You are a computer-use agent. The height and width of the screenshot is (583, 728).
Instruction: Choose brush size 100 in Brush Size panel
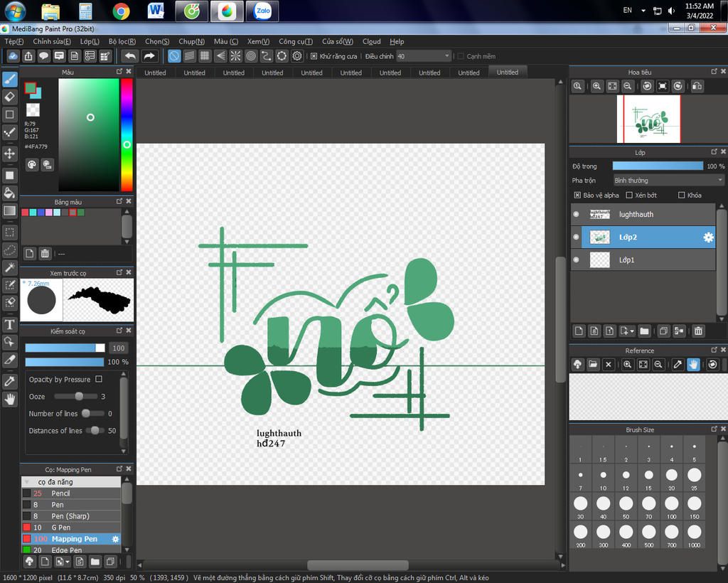pos(671,506)
